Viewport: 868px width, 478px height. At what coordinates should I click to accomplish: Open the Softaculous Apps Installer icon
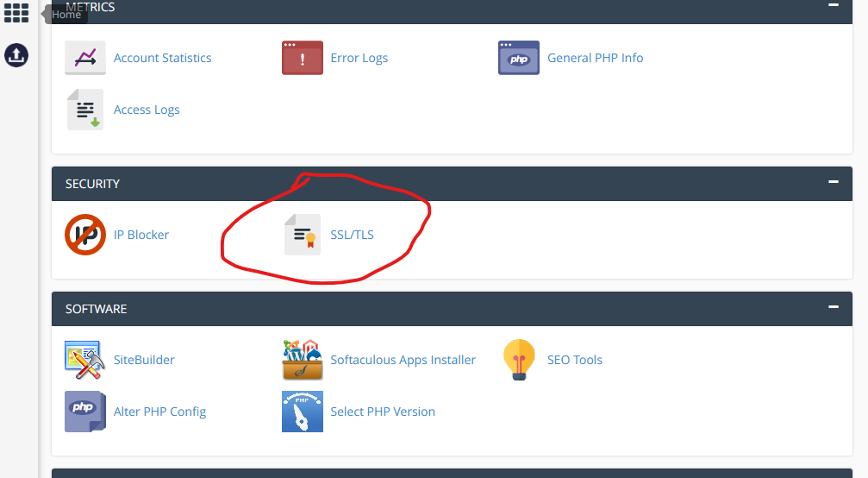(303, 360)
